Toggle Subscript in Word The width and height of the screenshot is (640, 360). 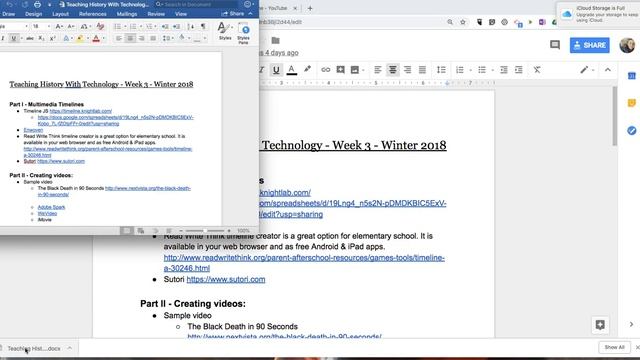(41, 38)
